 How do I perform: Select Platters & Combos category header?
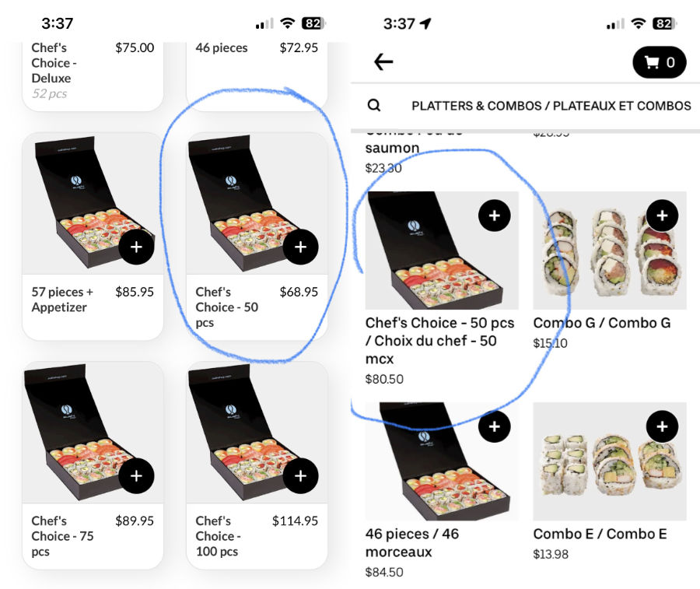pyautogui.click(x=551, y=106)
